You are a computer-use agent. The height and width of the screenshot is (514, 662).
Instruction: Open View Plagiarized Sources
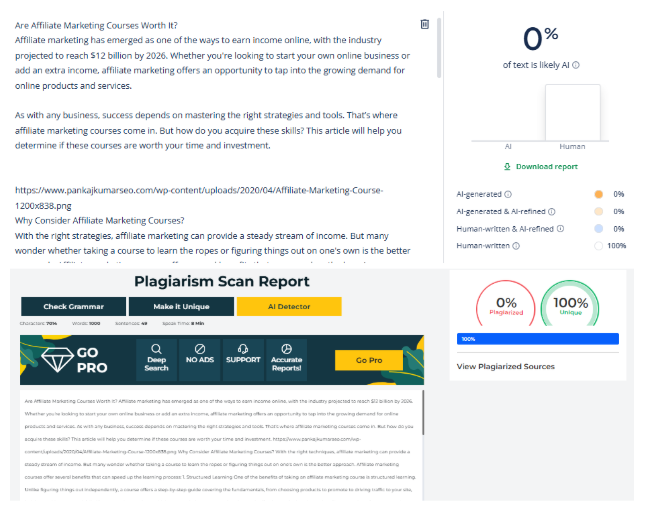coord(505,367)
